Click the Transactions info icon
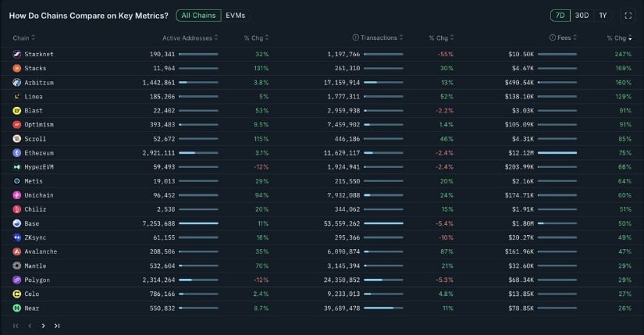The image size is (644, 335). 356,37
